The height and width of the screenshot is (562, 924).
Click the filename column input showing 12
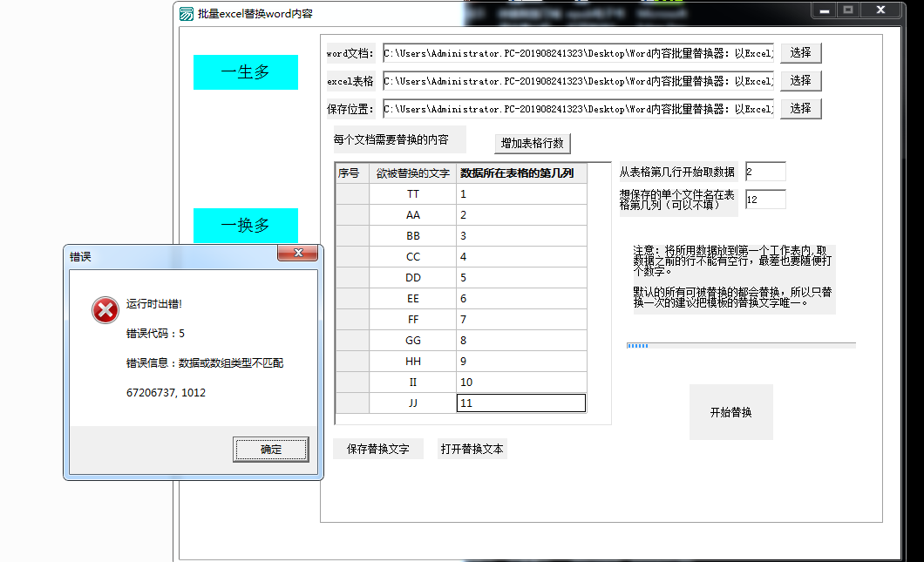click(764, 200)
